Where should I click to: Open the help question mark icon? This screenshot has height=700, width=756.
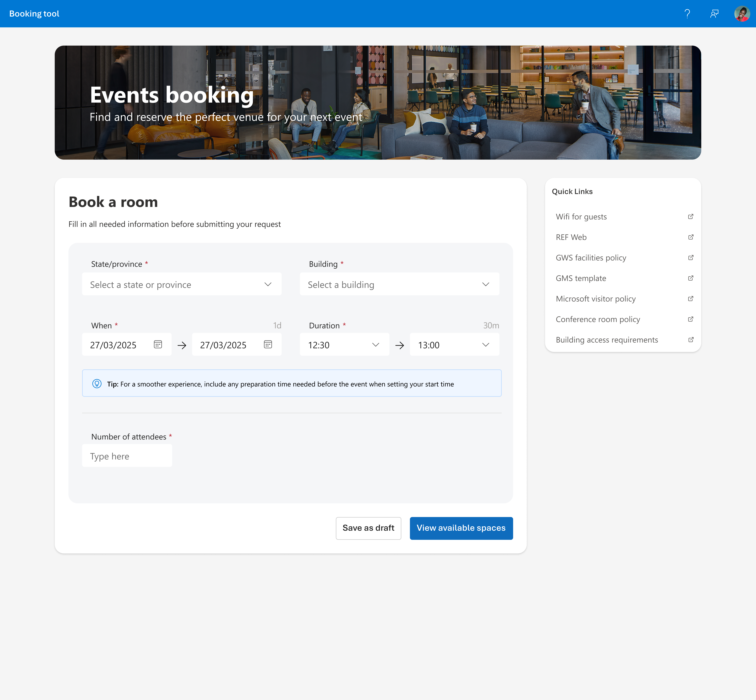click(x=687, y=14)
